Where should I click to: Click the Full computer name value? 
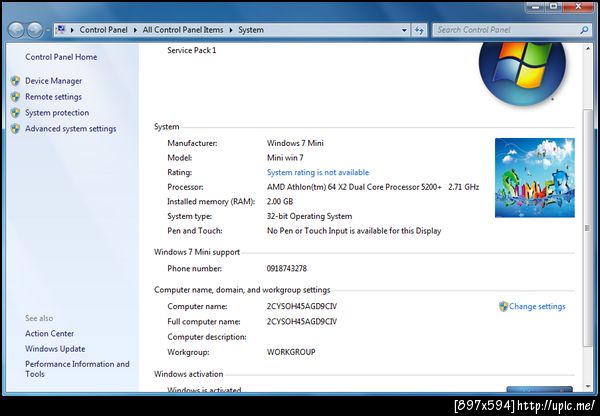coord(302,321)
